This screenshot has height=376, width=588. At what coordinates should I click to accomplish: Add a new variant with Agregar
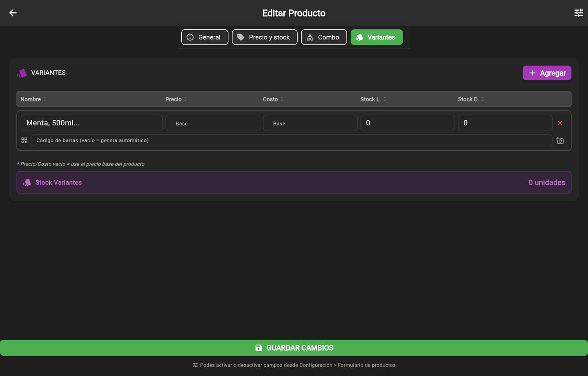click(547, 73)
